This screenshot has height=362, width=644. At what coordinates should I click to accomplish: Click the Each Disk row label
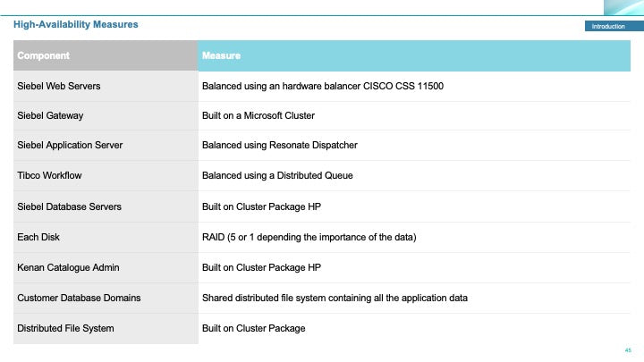38,237
